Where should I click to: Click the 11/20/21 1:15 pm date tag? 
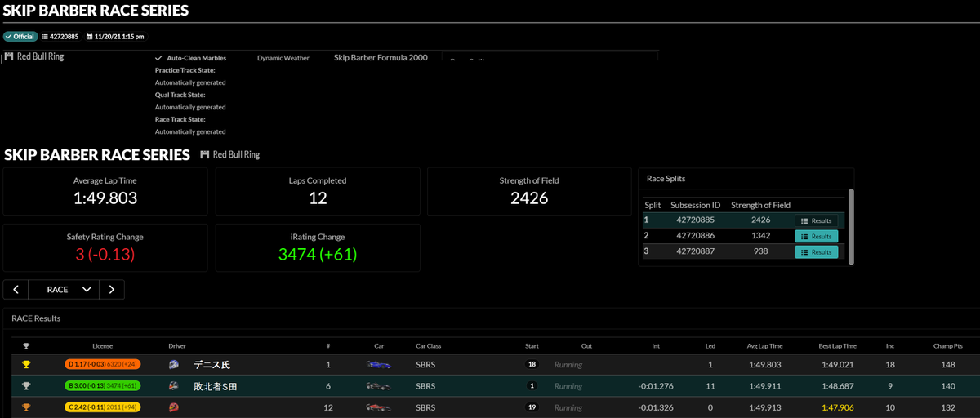(115, 37)
